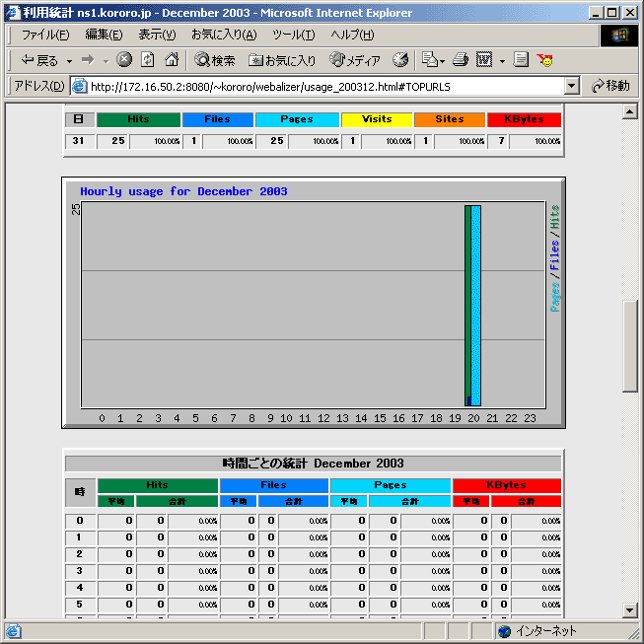Screen dimensions: 644x644
Task: Click the green Hits color header in hourly table
Action: pyautogui.click(x=157, y=485)
